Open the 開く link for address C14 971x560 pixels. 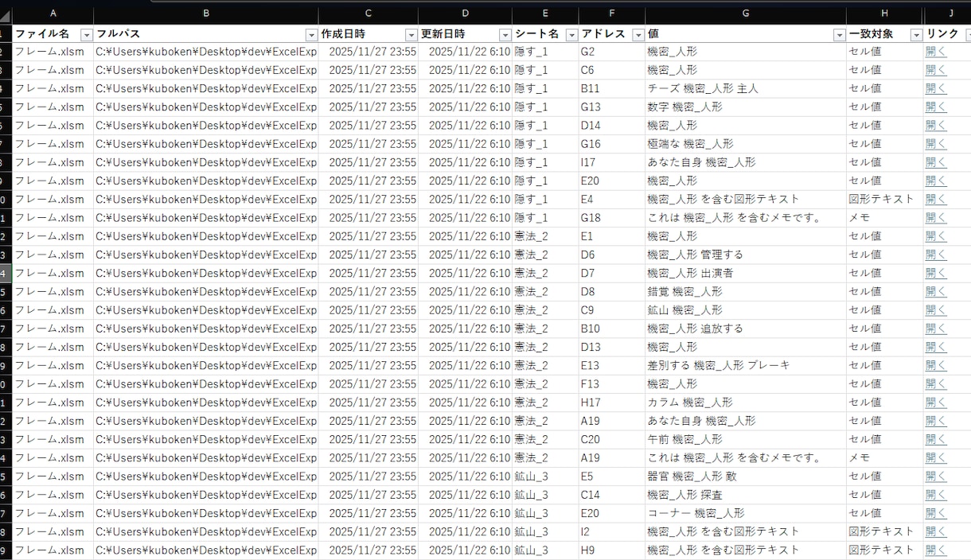pos(936,495)
